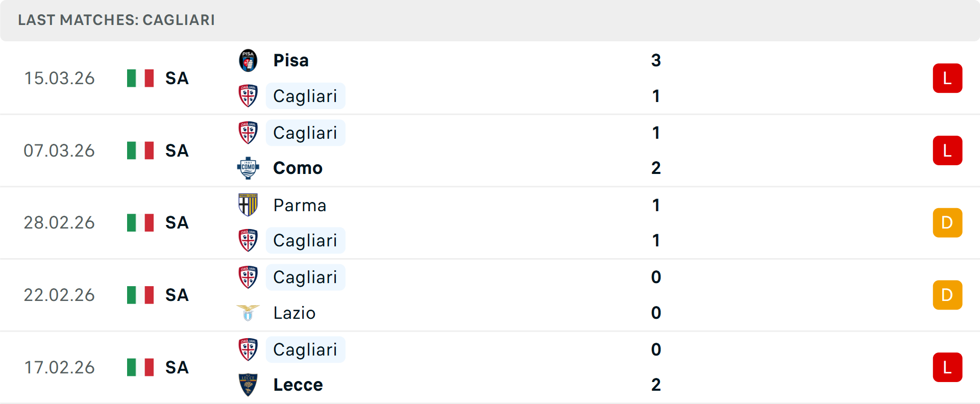Click Cagliari crest in the Pisa match
Image resolution: width=980 pixels, height=404 pixels.
click(248, 96)
